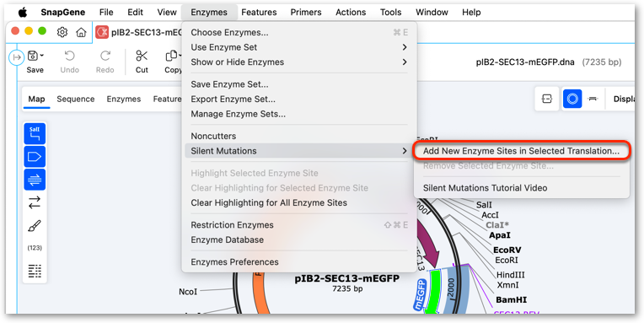
Task: Open the SnapGene application menu
Action: click(x=62, y=13)
